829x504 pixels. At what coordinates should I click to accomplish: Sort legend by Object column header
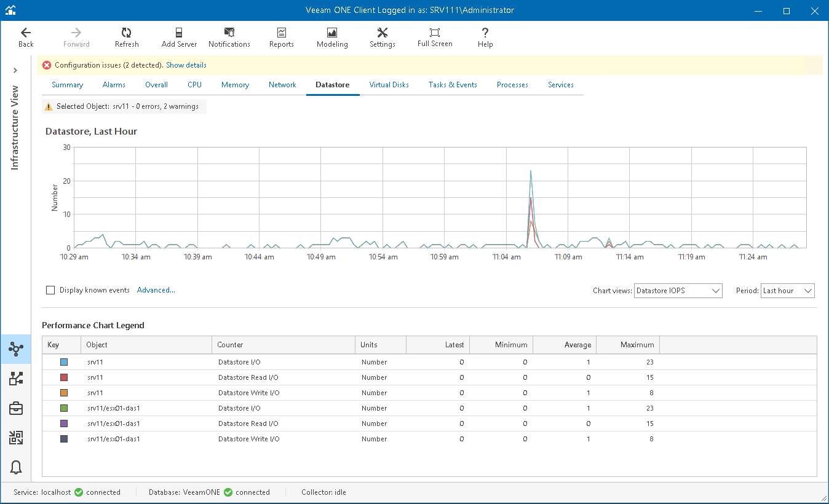[x=146, y=345]
